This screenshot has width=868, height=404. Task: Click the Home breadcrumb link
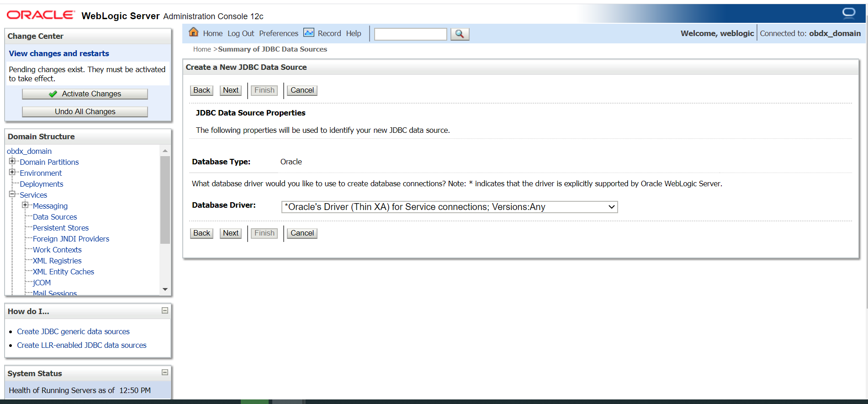coord(202,49)
